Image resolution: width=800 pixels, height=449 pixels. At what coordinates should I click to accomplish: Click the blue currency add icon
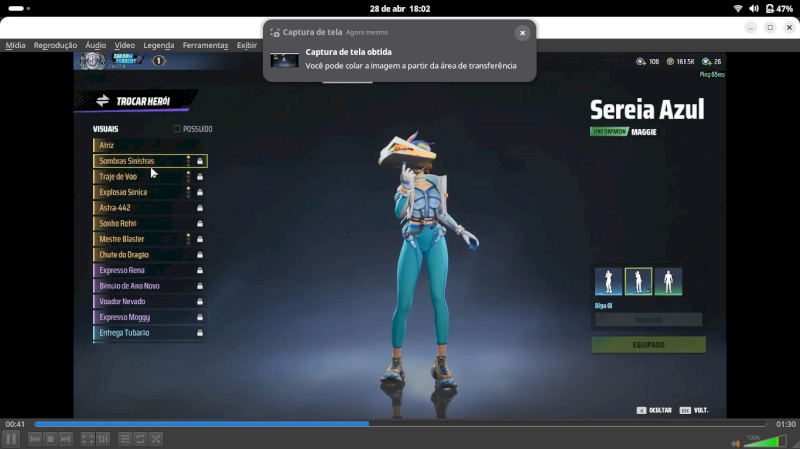pos(707,62)
